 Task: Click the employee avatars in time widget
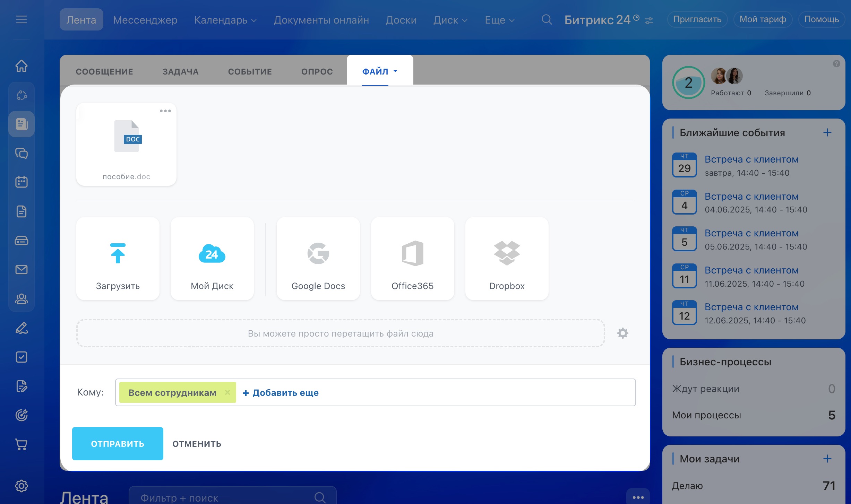pos(727,76)
